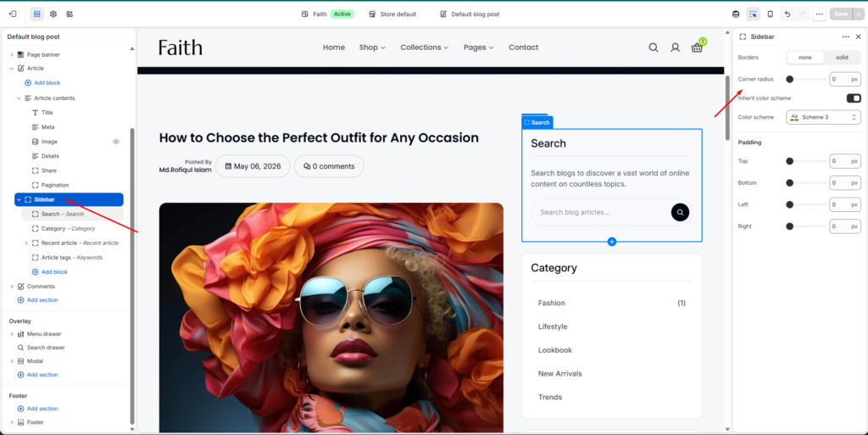The width and height of the screenshot is (868, 435).
Task: Click the Padding Bottom slider
Action: point(806,182)
